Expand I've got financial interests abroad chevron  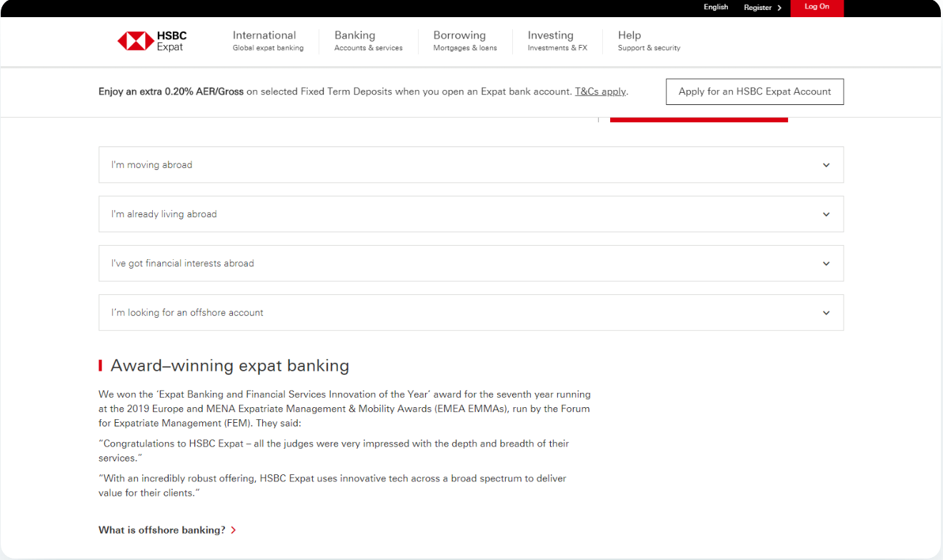tap(826, 264)
